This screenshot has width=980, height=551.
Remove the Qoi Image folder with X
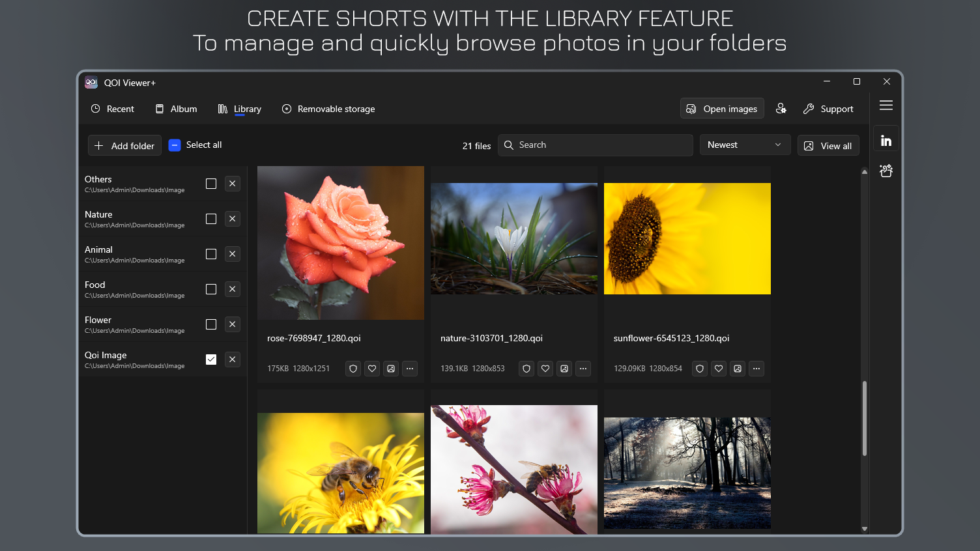pos(233,360)
